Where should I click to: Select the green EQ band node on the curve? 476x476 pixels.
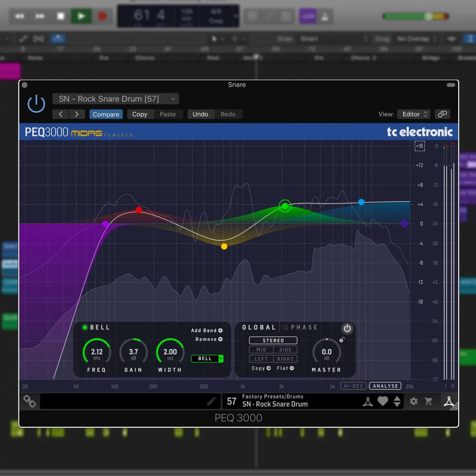click(x=285, y=206)
